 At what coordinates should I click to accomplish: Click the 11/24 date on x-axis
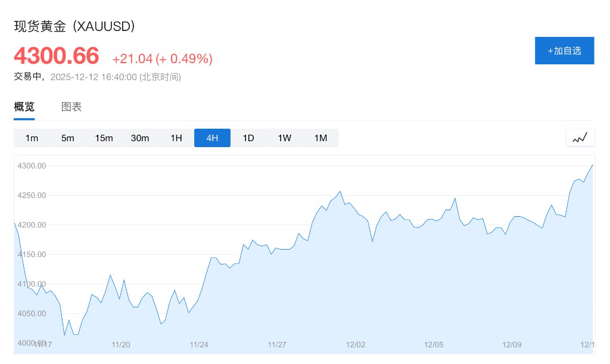coord(199,344)
